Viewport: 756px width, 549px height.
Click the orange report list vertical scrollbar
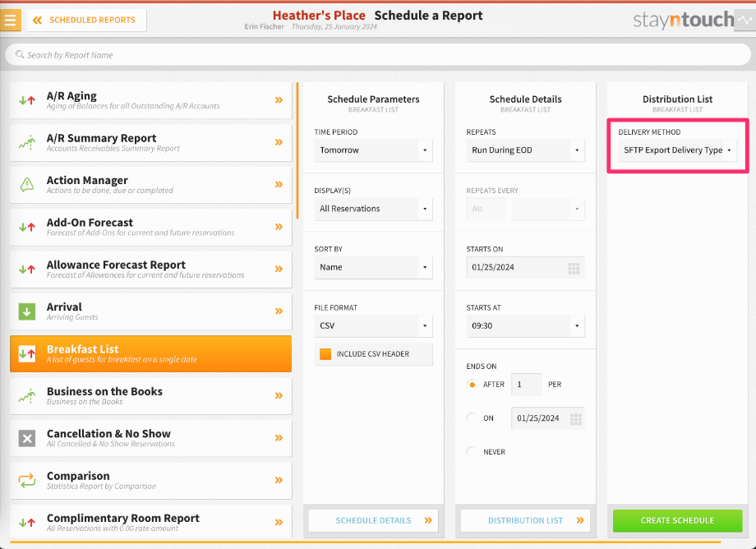tap(297, 150)
